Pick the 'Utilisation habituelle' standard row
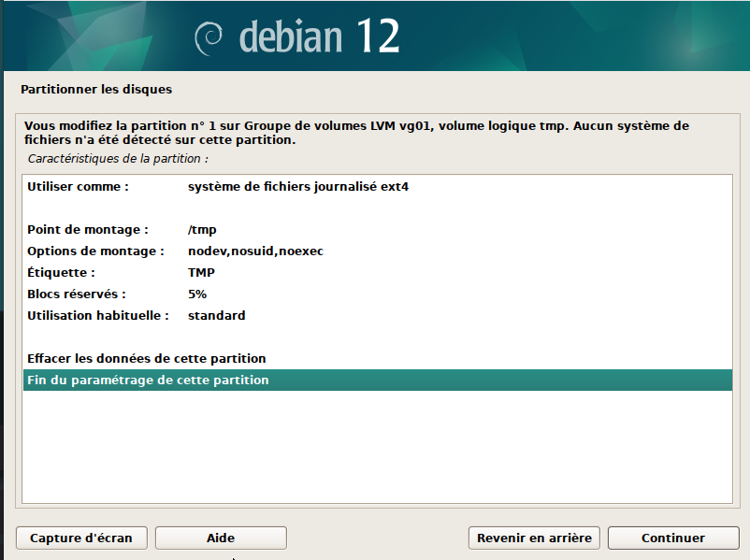 [x=378, y=316]
